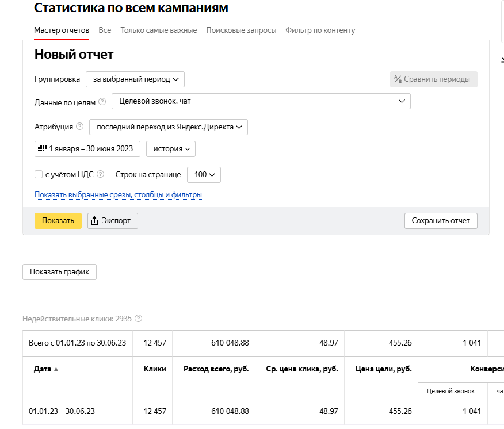Click help icon near Недействительные клики count
This screenshot has width=504, height=429.
(x=137, y=319)
